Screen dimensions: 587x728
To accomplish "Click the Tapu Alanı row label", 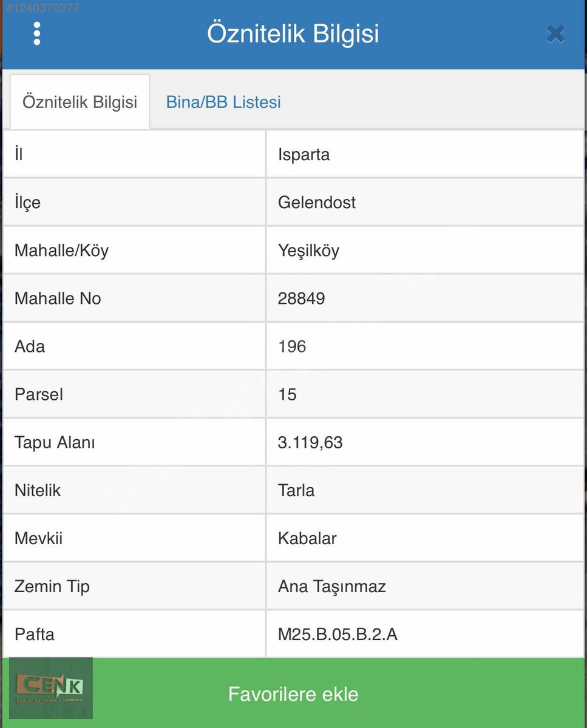I will (x=55, y=442).
